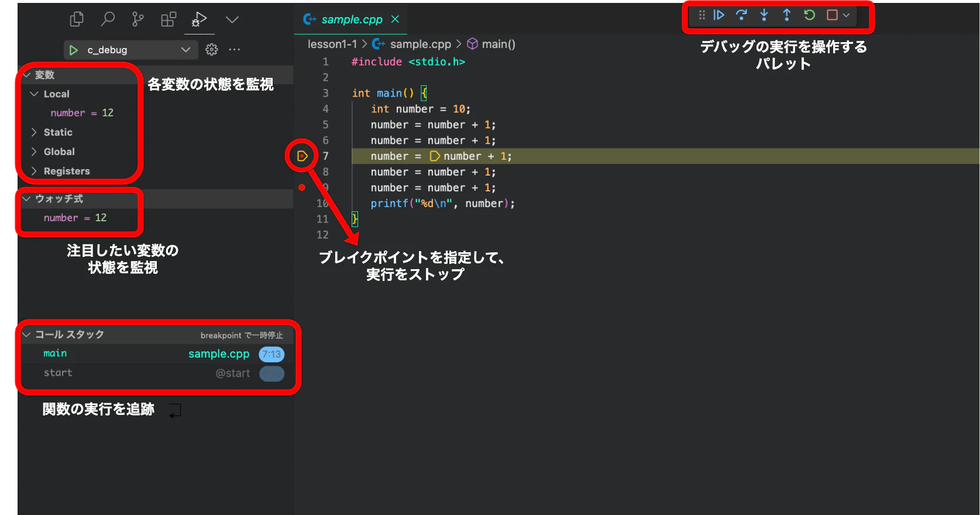This screenshot has width=980, height=515.
Task: Select the start frame in call stack
Action: (x=156, y=373)
